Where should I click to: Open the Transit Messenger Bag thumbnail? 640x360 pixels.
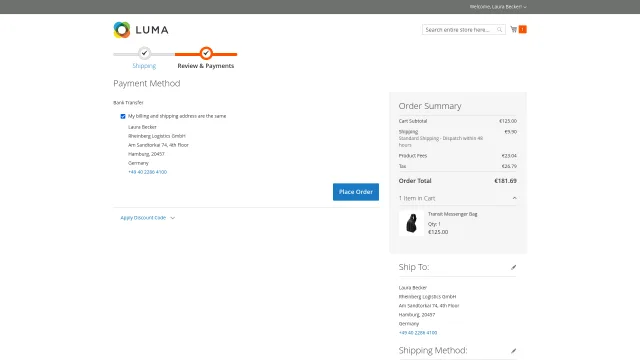pos(411,223)
